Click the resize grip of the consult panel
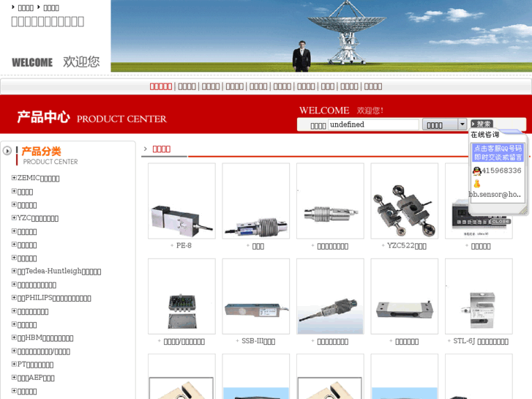Image resolution: width=532 pixels, height=399 pixels. (523, 211)
